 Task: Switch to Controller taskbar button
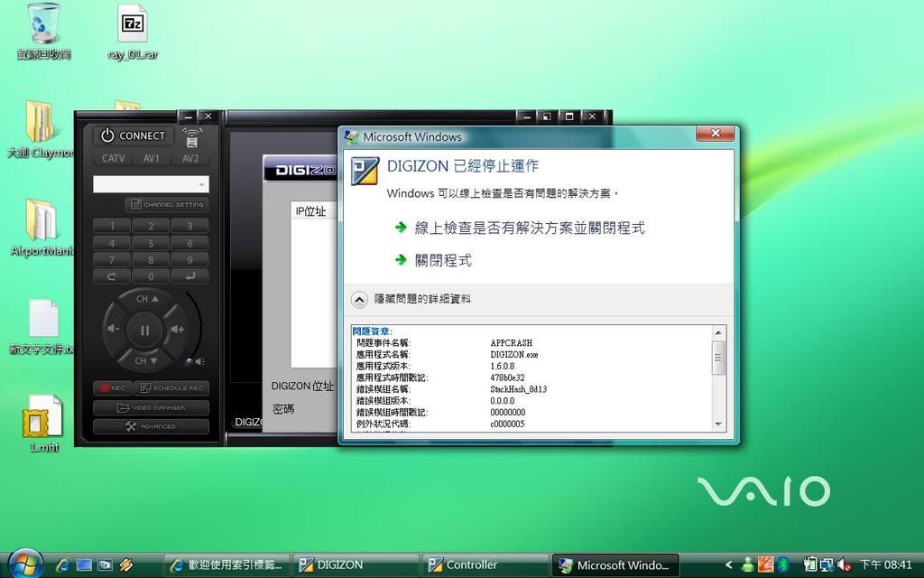point(485,565)
